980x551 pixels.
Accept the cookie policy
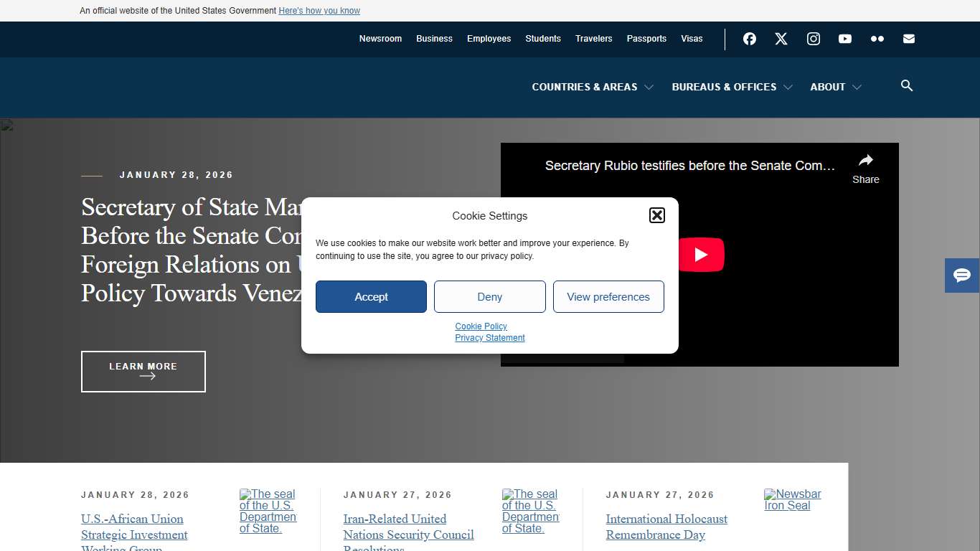(371, 296)
